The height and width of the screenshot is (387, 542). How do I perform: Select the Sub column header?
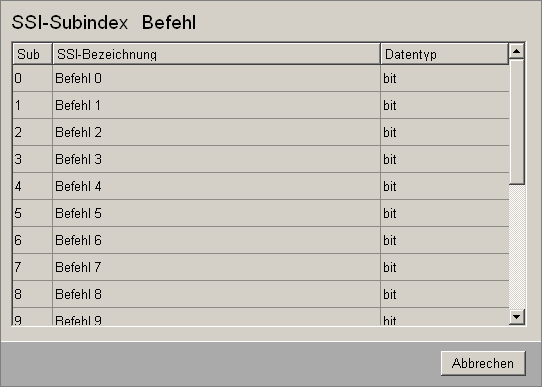click(32, 54)
